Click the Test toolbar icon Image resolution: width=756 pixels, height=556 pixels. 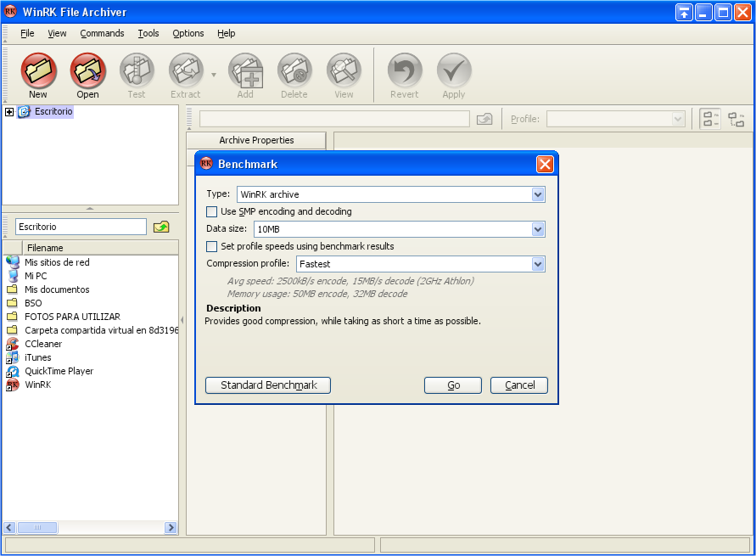pyautogui.click(x=137, y=71)
